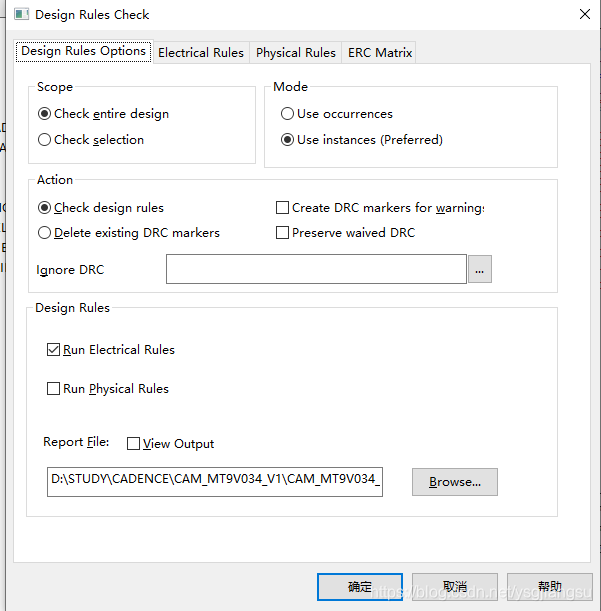Uncheck Run Electrical Rules
This screenshot has height=611, width=601.
(x=54, y=350)
